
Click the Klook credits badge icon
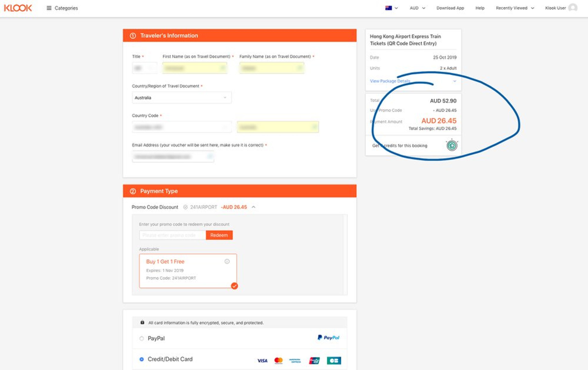click(x=452, y=146)
